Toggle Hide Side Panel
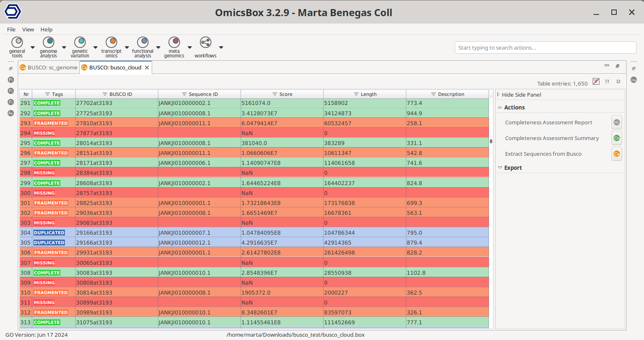 pyautogui.click(x=521, y=95)
